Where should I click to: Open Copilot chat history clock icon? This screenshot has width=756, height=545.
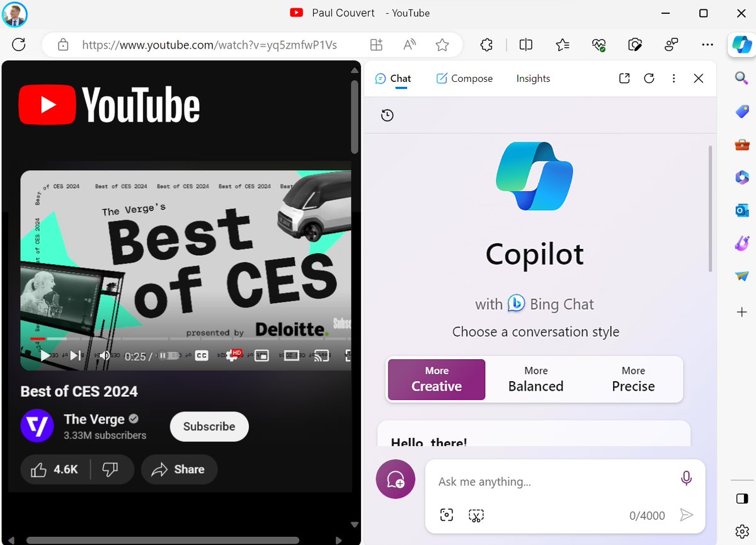click(x=387, y=115)
